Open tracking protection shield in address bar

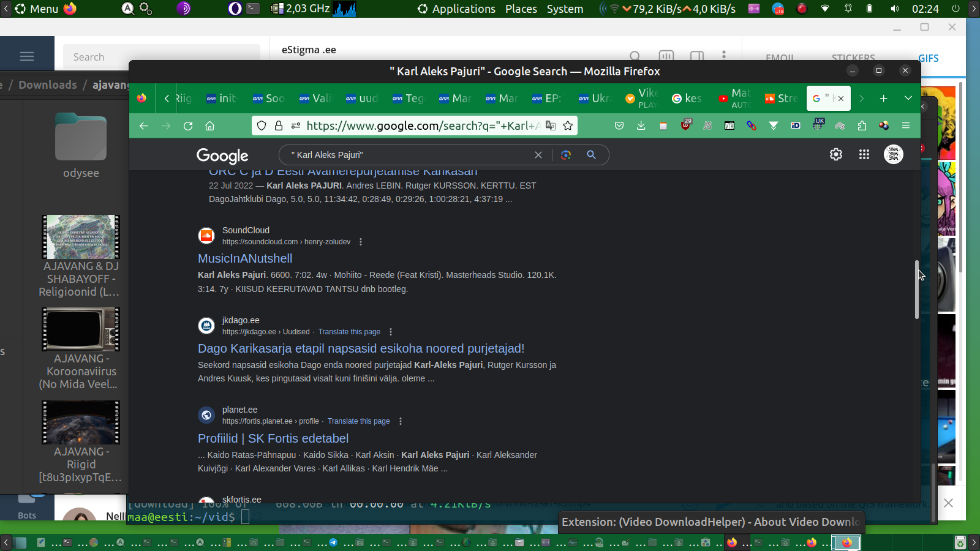(x=262, y=126)
